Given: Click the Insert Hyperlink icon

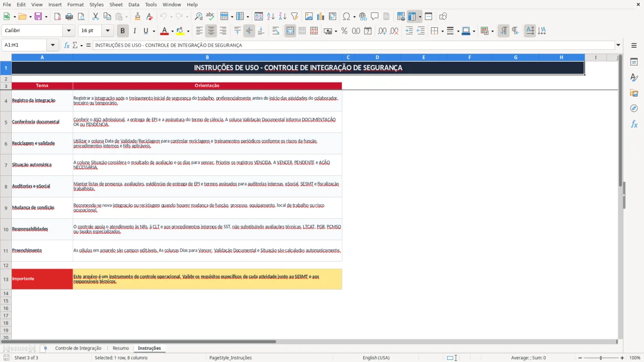Looking at the screenshot, I should (363, 17).
